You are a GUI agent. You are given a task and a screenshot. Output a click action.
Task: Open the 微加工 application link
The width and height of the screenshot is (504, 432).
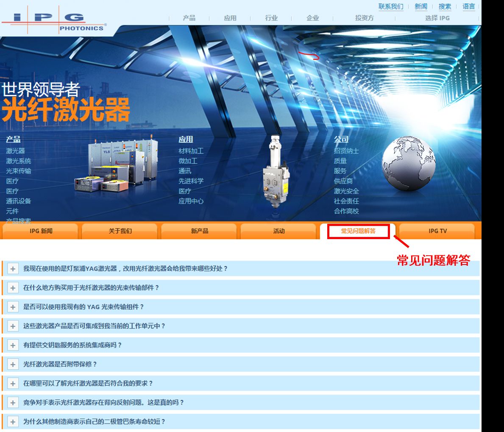point(188,161)
